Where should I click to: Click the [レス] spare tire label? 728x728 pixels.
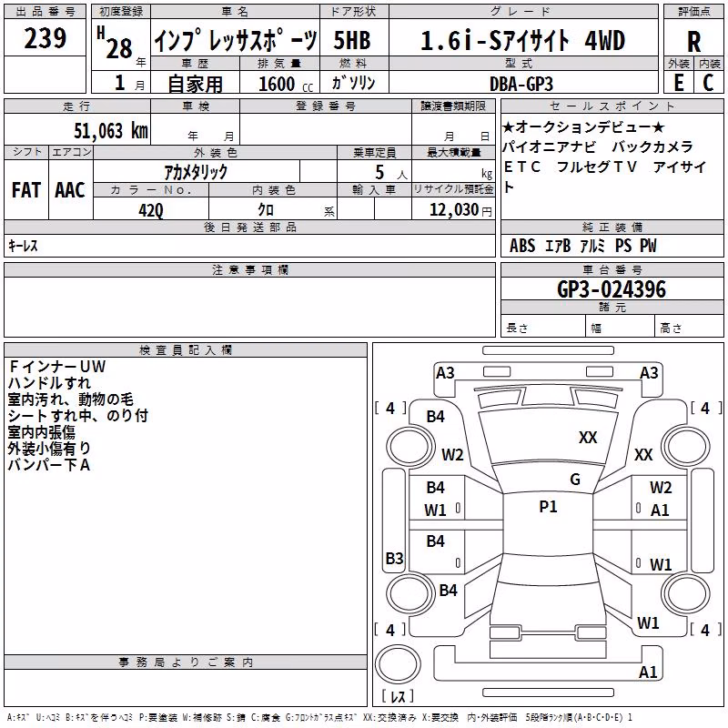398,696
